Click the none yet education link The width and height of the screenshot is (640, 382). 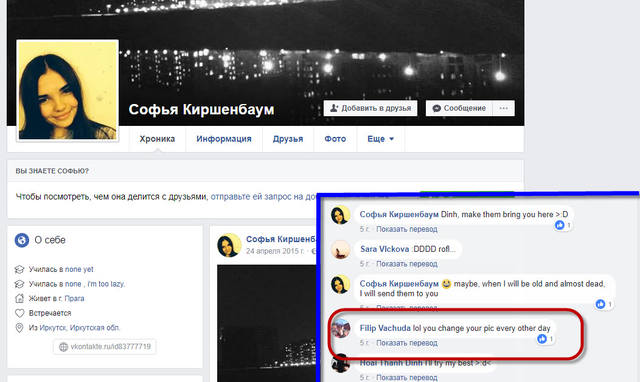coord(79,269)
